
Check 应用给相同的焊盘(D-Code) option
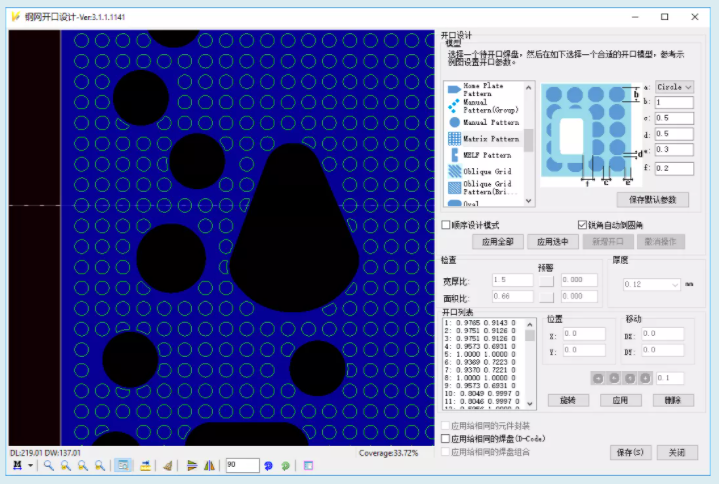[445, 439]
